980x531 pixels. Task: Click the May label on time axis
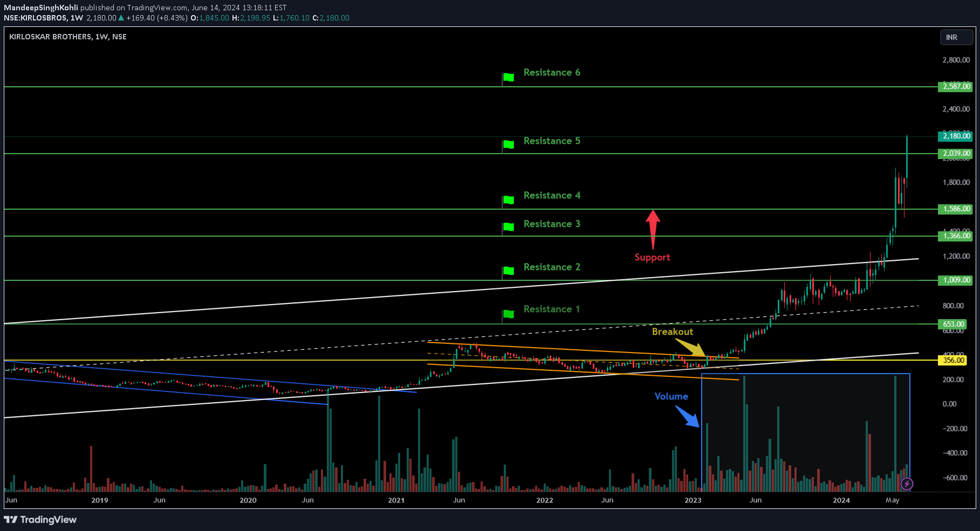pos(893,500)
